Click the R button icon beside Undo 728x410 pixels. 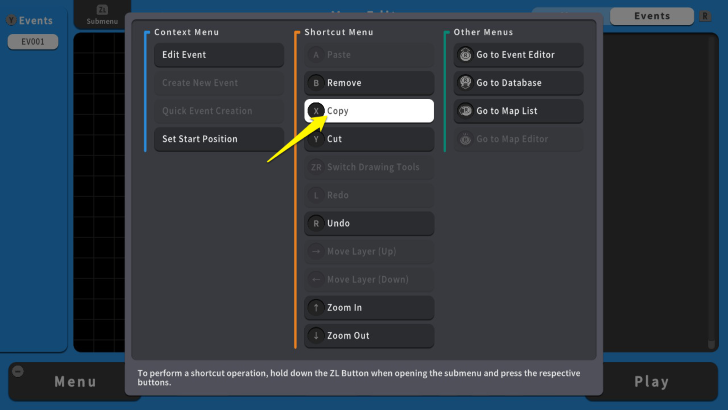point(316,223)
